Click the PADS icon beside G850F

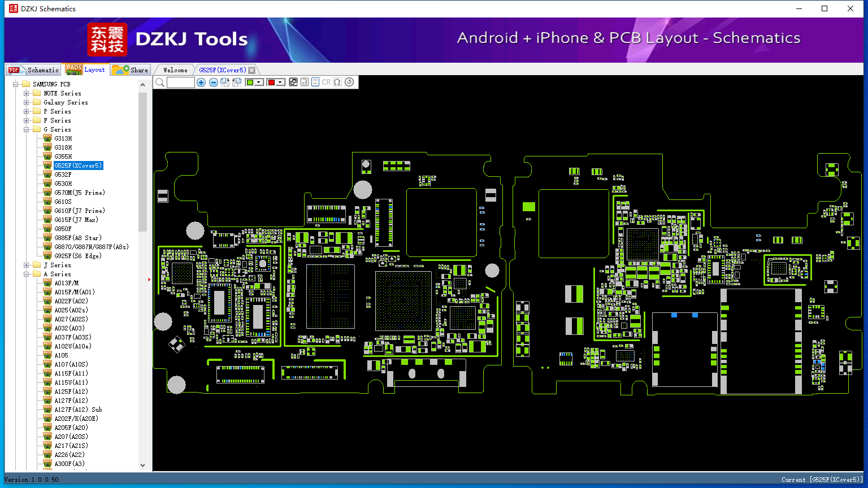point(47,229)
